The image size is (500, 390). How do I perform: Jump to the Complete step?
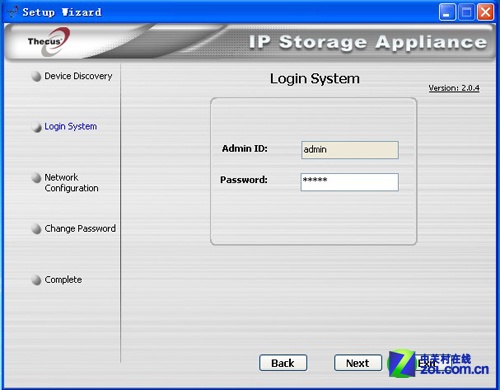click(x=63, y=279)
